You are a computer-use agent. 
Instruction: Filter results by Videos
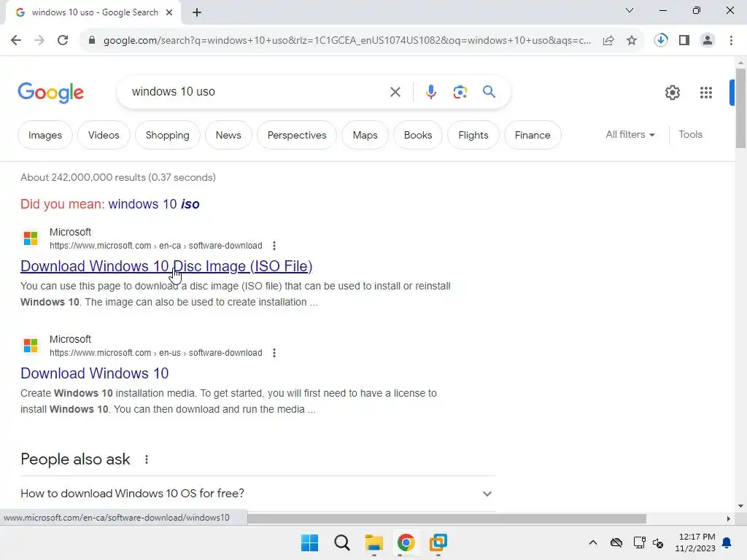point(104,135)
